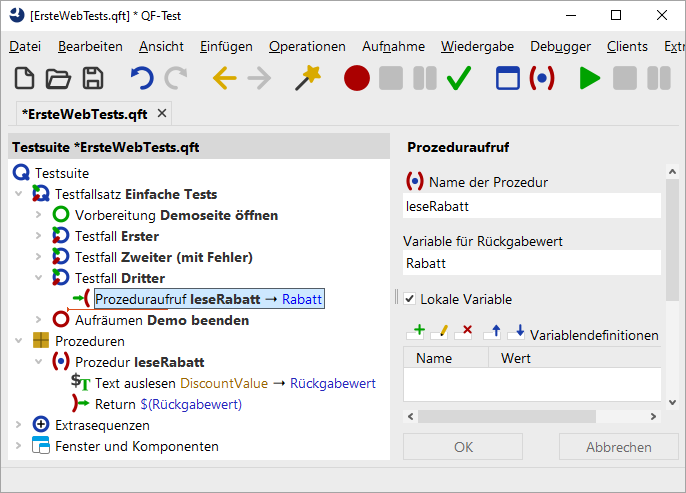Screen dimensions: 686x493
Task: Click the Q Testsuite root icon
Action: coord(21,173)
